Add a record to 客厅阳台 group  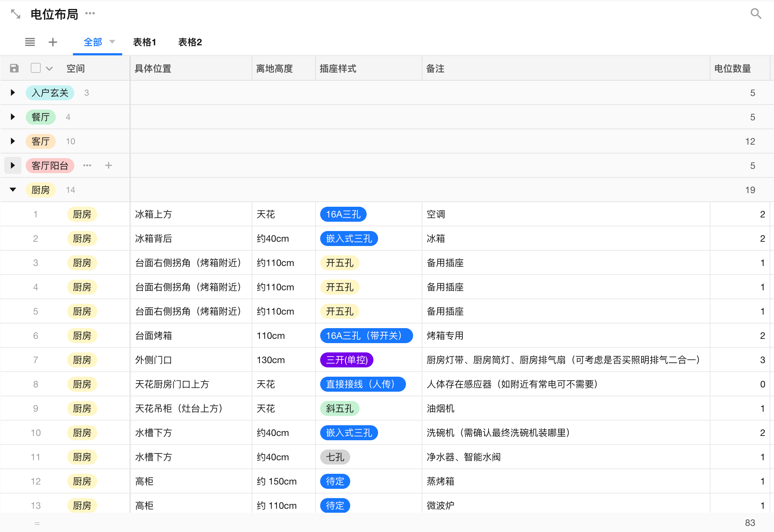[109, 165]
